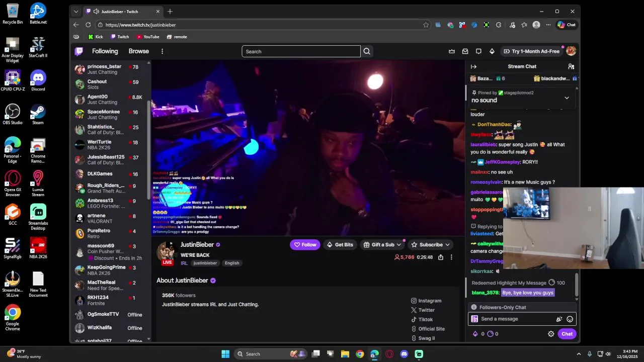This screenshot has width=644, height=362.
Task: Open the chat community users list icon
Action: (x=571, y=66)
